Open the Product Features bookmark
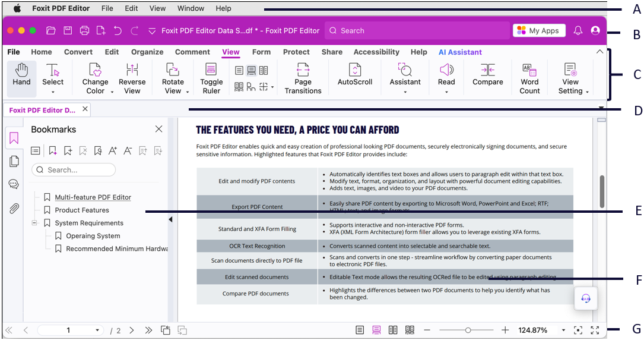Viewport: 644px width, 340px height. click(x=82, y=210)
